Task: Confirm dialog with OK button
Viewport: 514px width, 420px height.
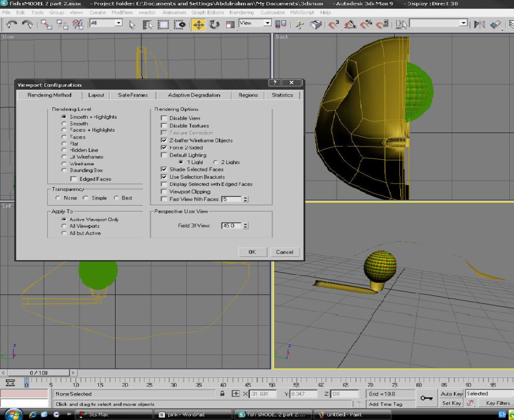Action: point(252,252)
